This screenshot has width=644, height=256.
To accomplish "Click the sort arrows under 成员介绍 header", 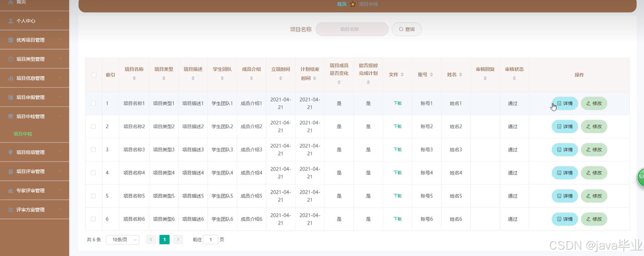I will tap(251, 78).
